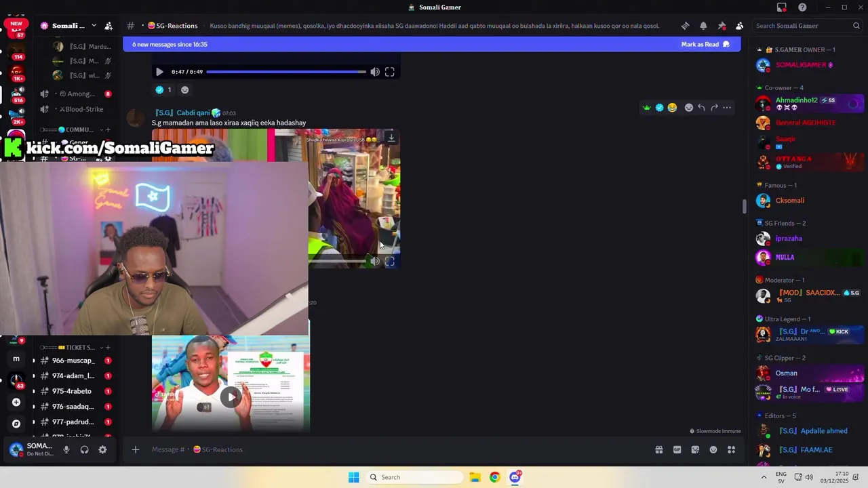Fullscreen the market video attachment
The height and width of the screenshot is (488, 868).
coord(390,261)
